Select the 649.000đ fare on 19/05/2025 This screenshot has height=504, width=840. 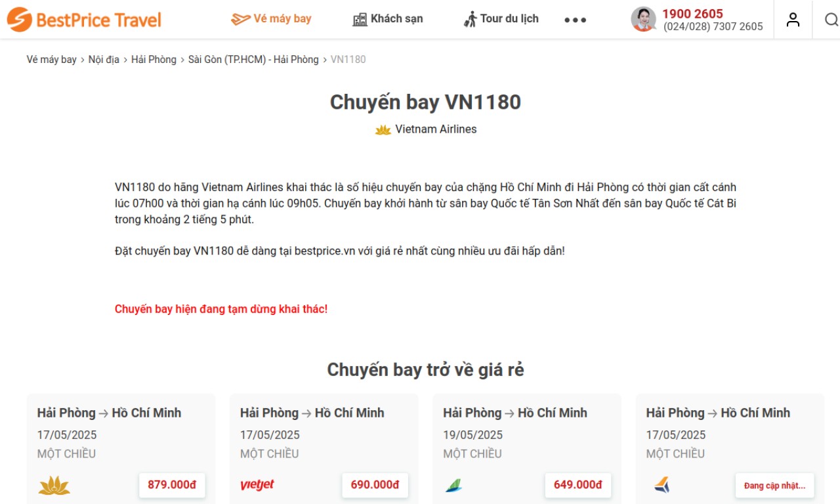577,485
